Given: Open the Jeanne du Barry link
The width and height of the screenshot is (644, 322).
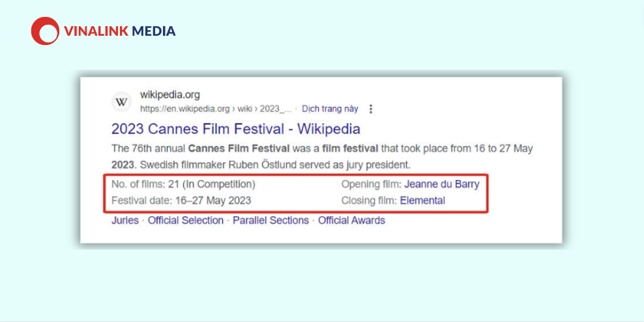Looking at the screenshot, I should 441,184.
